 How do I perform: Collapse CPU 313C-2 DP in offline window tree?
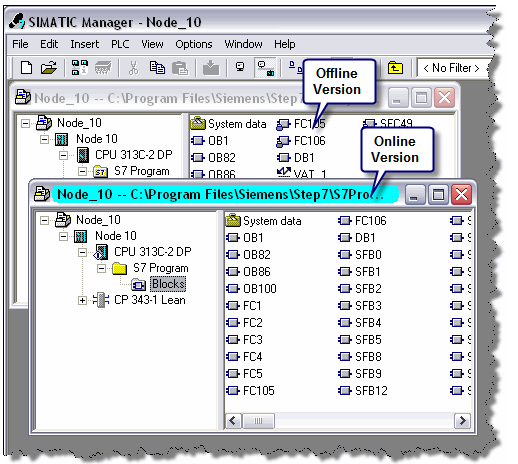pos(63,155)
